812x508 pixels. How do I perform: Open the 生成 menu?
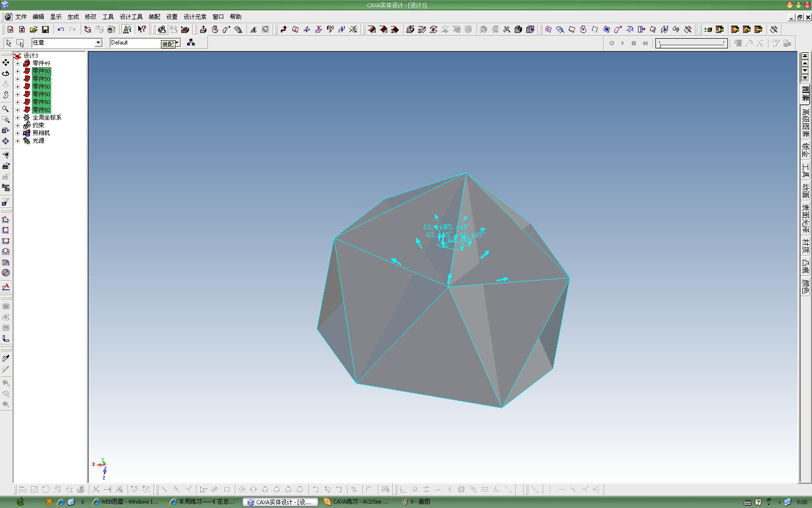[73, 17]
